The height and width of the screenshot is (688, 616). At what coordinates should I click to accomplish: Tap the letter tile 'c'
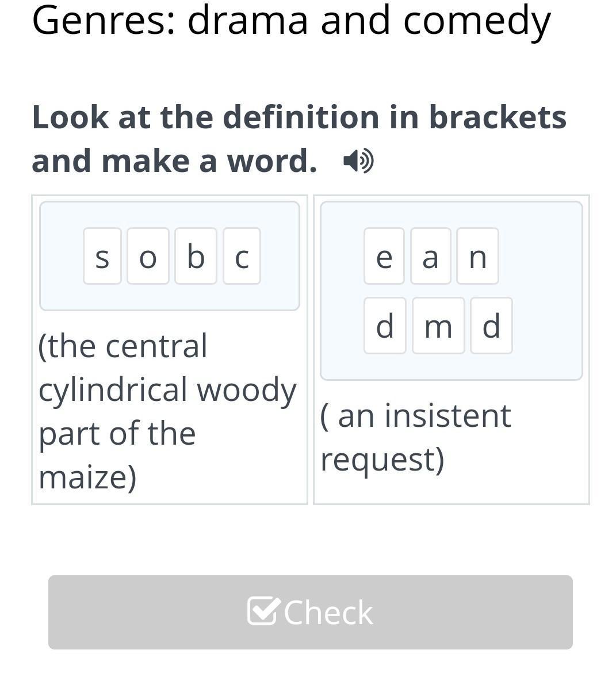242,257
